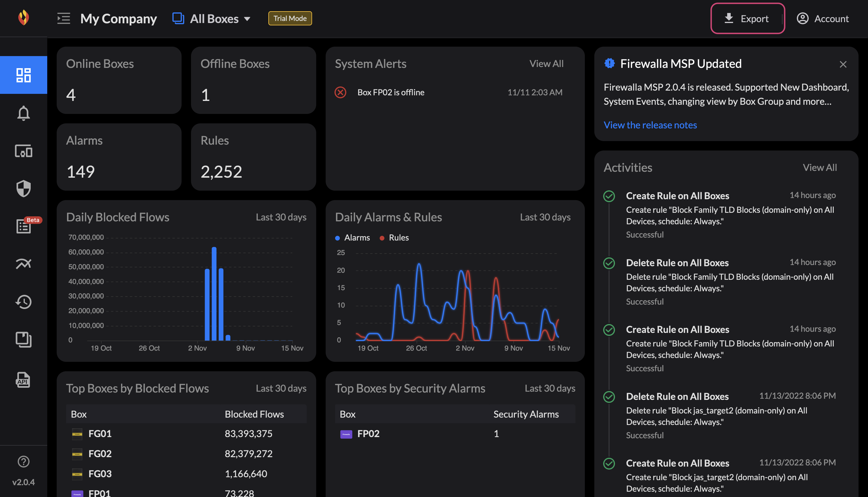Click the Firewalla flame logo

pos(24,18)
